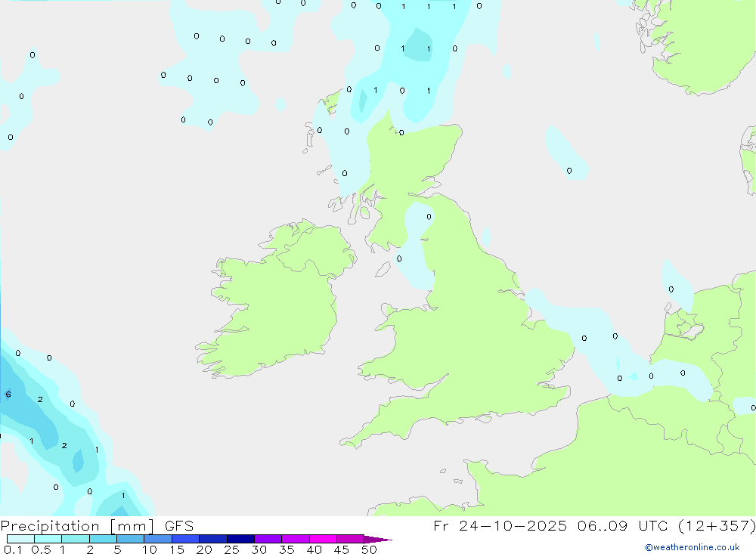Screen dimensions: 756x554
Task: Click the lightest 0.1–0.5 mm legend swatch
Action: coord(20,539)
